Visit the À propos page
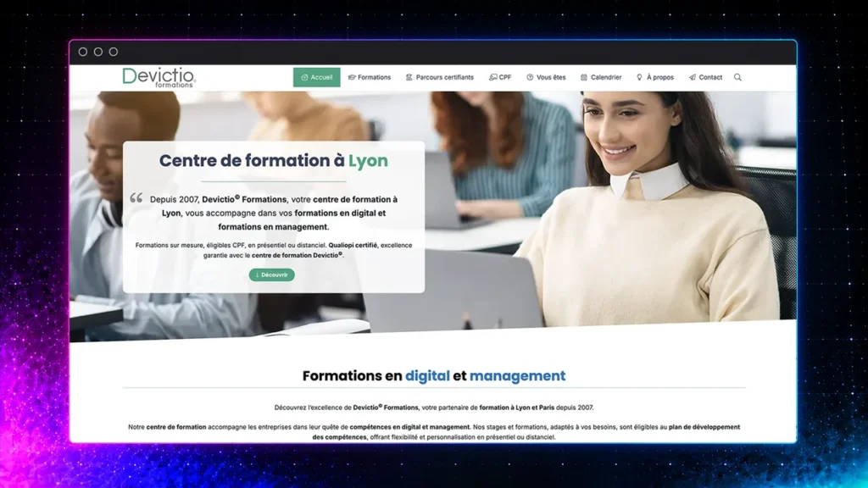This screenshot has width=868, height=488. [655, 77]
